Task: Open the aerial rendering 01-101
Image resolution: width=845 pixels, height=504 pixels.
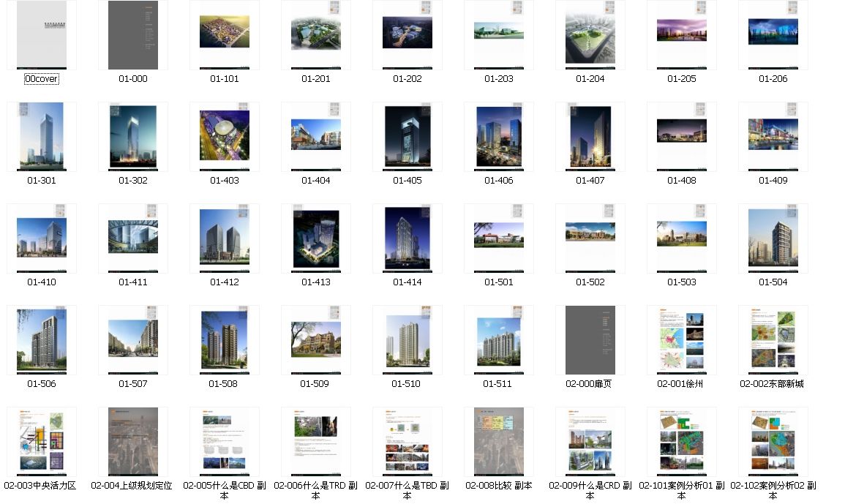Action: [x=224, y=34]
